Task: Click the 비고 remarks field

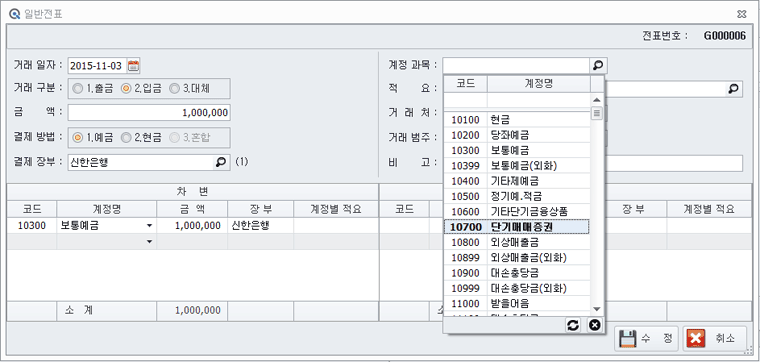Action: [674, 163]
